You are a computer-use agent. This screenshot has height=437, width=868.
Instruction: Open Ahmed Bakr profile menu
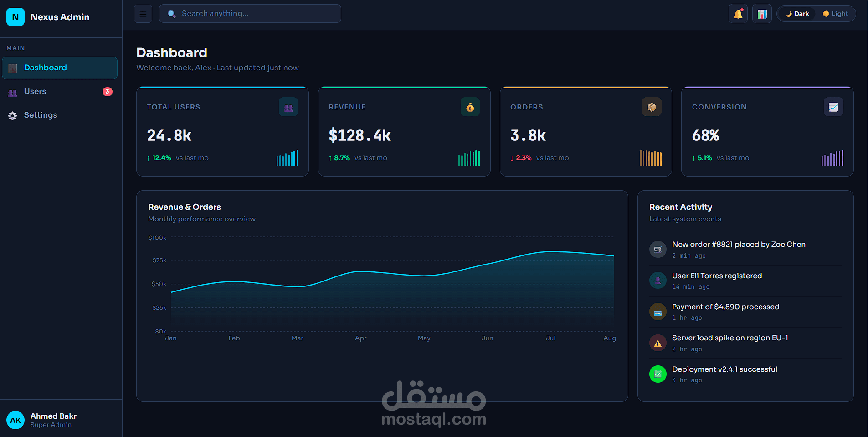point(61,420)
